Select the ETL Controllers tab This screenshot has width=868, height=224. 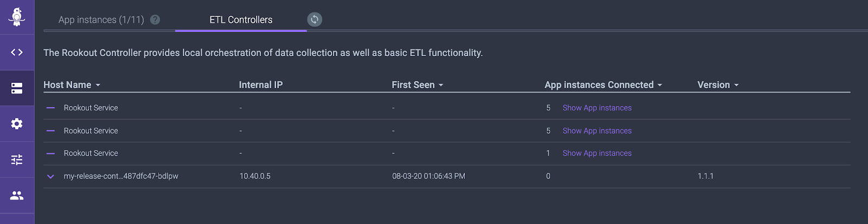tap(241, 20)
